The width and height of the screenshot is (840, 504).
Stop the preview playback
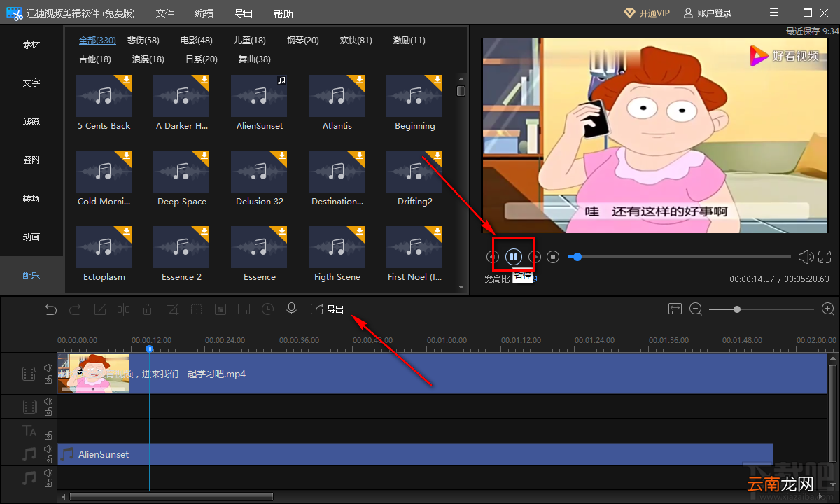pos(553,257)
